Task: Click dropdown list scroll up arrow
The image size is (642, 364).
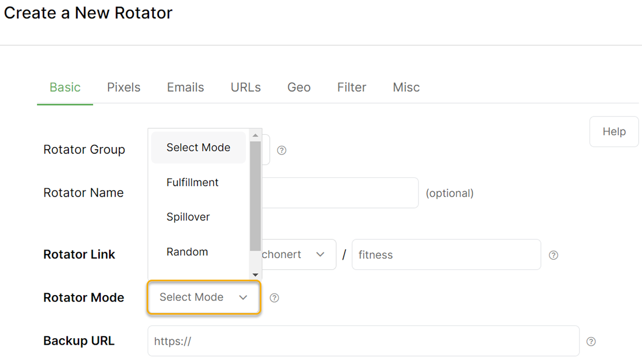Action: 255,135
